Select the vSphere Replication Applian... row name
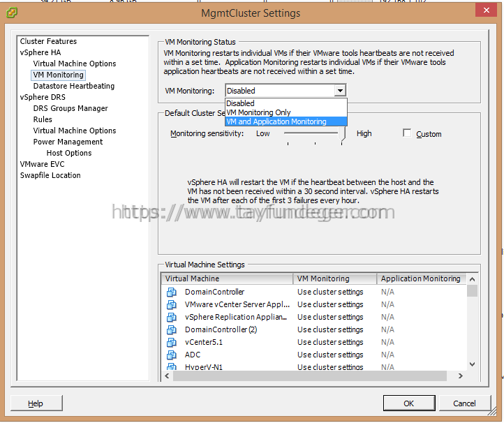The width and height of the screenshot is (504, 423). pyautogui.click(x=236, y=317)
